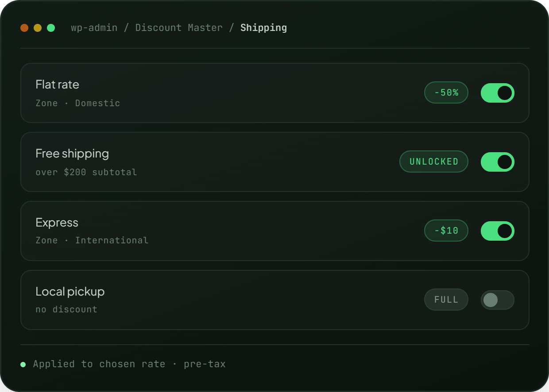
Task: Click the green window dot icon
Action: click(51, 28)
